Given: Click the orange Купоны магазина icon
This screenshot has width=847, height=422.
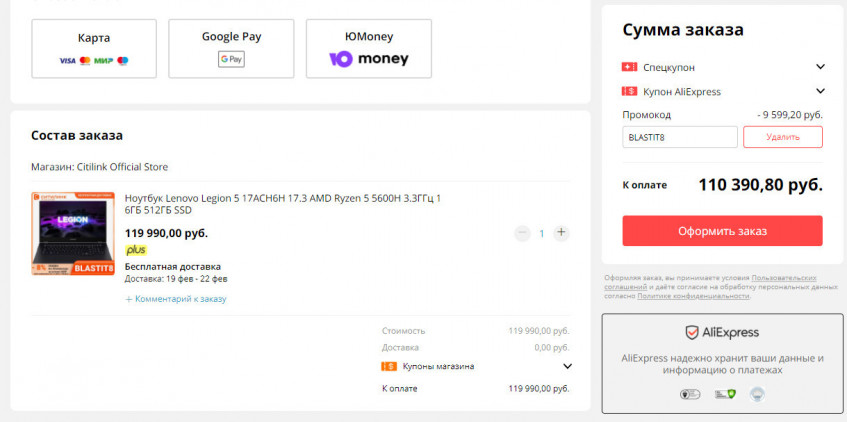Looking at the screenshot, I should (x=389, y=366).
